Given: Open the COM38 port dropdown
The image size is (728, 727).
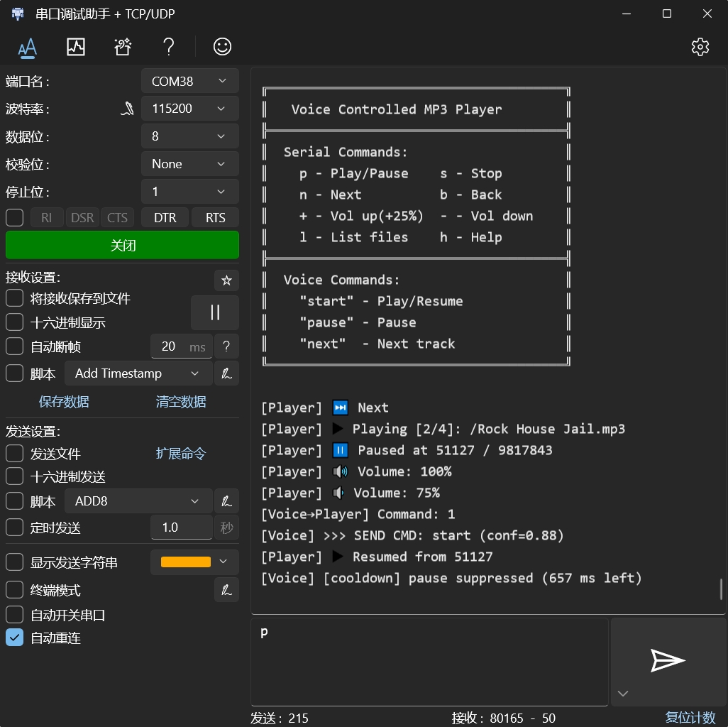Looking at the screenshot, I should click(x=189, y=82).
